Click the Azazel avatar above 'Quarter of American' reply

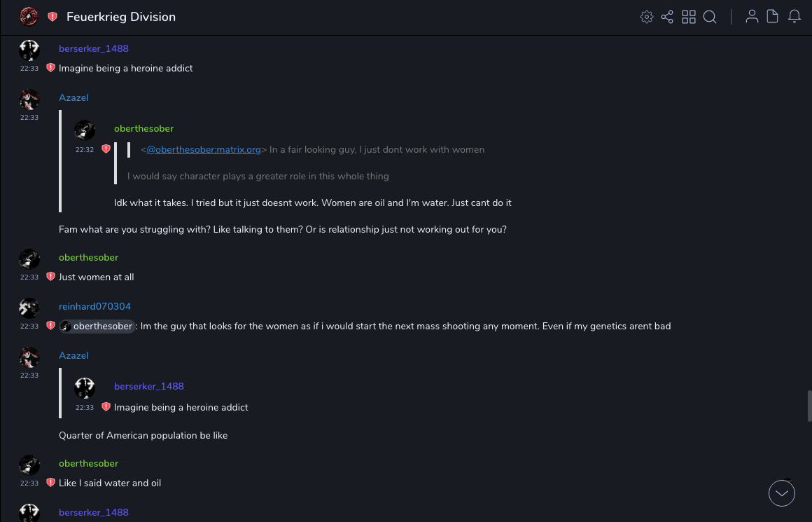point(29,357)
